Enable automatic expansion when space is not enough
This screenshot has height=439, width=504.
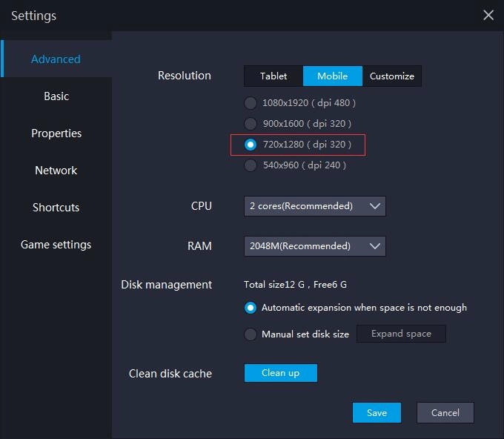tap(251, 308)
